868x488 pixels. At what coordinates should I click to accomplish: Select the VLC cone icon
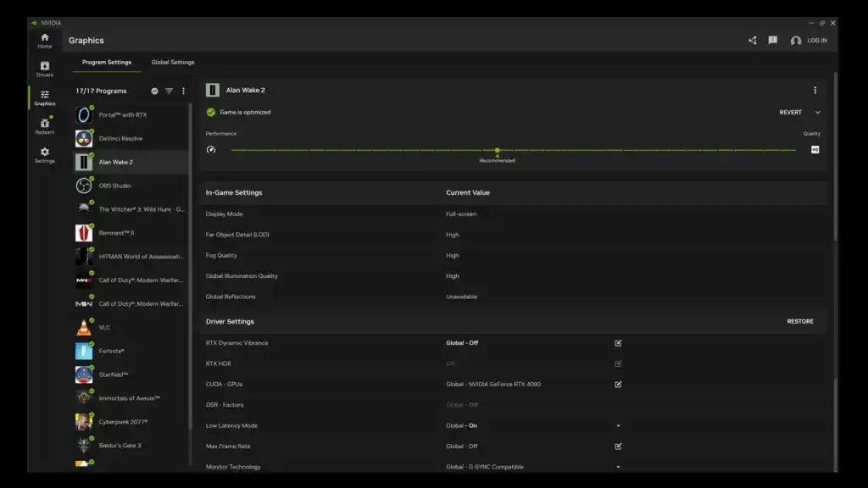pos(84,328)
